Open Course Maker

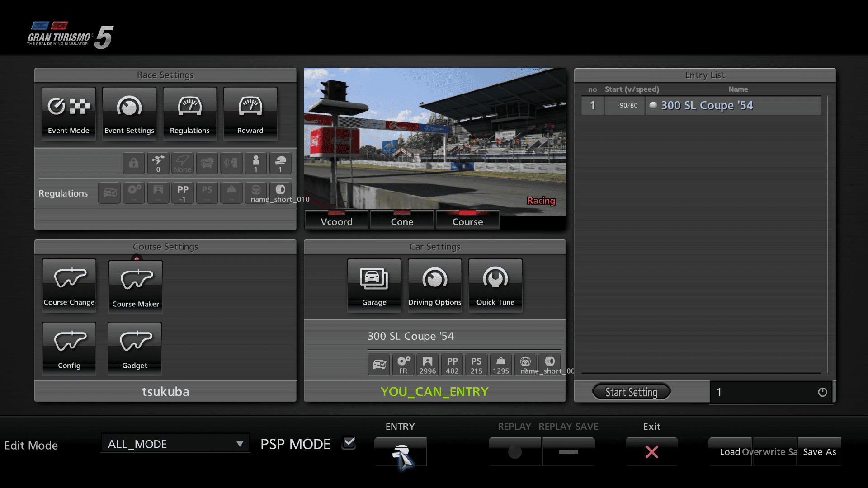tap(136, 287)
